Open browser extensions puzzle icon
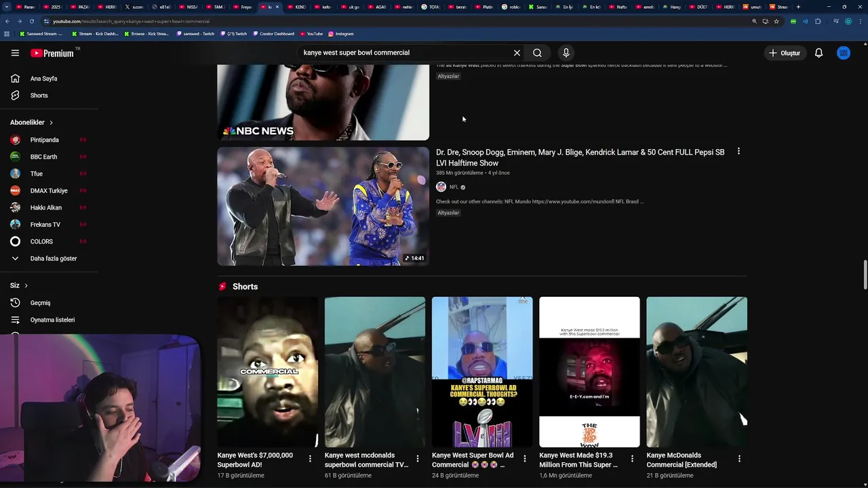Screen dimensions: 868x488 pyautogui.click(x=818, y=21)
